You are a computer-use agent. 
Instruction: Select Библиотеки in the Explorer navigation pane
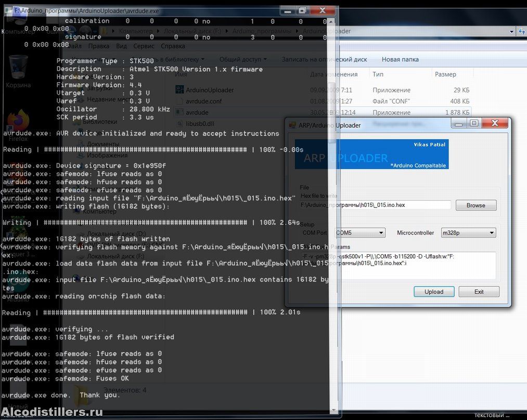point(100,122)
